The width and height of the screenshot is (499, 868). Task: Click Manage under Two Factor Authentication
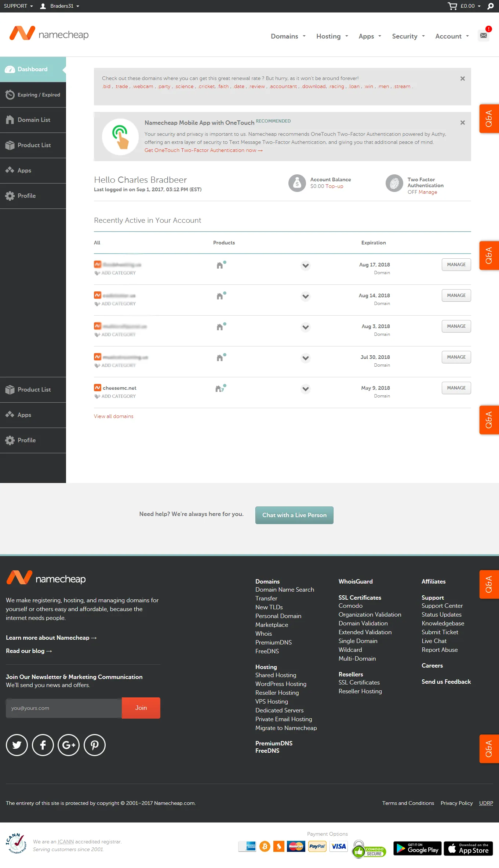pos(428,192)
